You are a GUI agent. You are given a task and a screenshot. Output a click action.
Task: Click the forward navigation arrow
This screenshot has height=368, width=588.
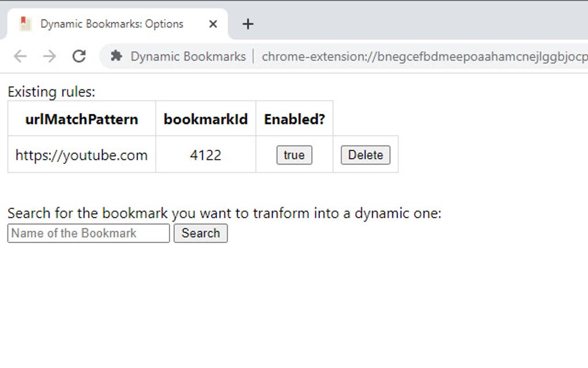pyautogui.click(x=50, y=57)
